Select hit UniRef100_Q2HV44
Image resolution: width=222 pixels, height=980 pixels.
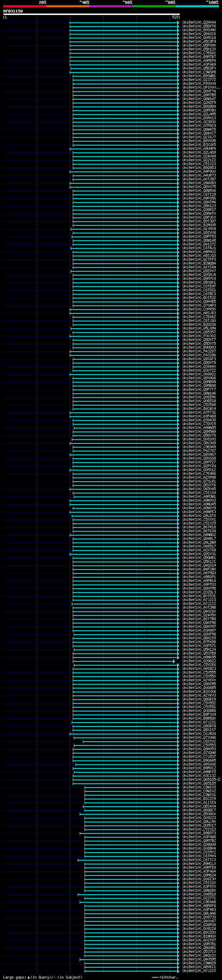tap(199, 23)
